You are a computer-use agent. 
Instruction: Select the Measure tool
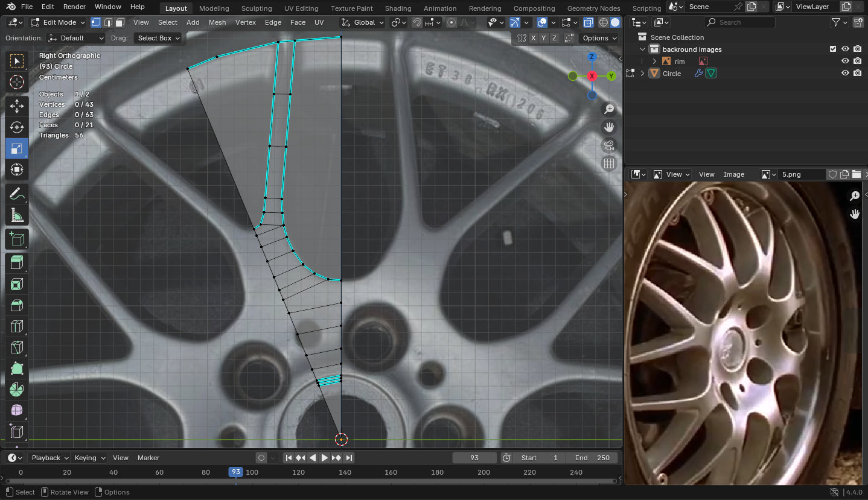click(x=16, y=215)
